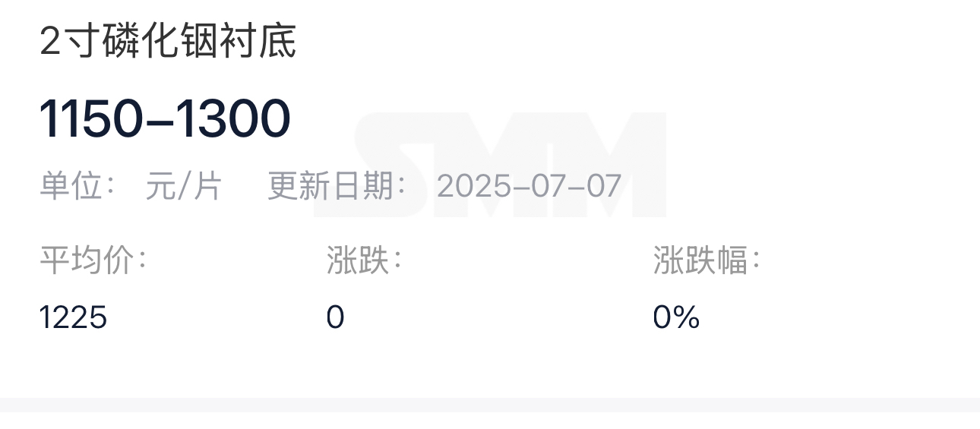Click the SMM watermark logo

coord(490,165)
